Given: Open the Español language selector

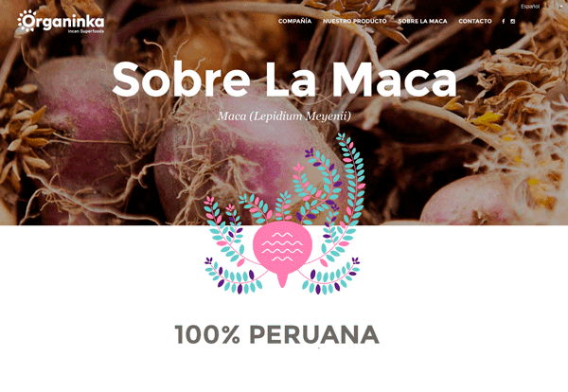Looking at the screenshot, I should pyautogui.click(x=530, y=7).
